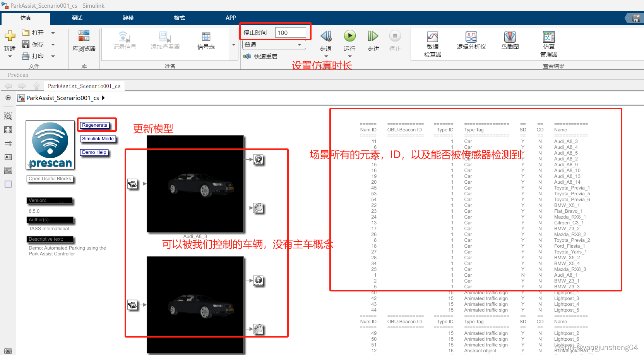Launch the Data Inspector (数据检查器)

[432, 43]
